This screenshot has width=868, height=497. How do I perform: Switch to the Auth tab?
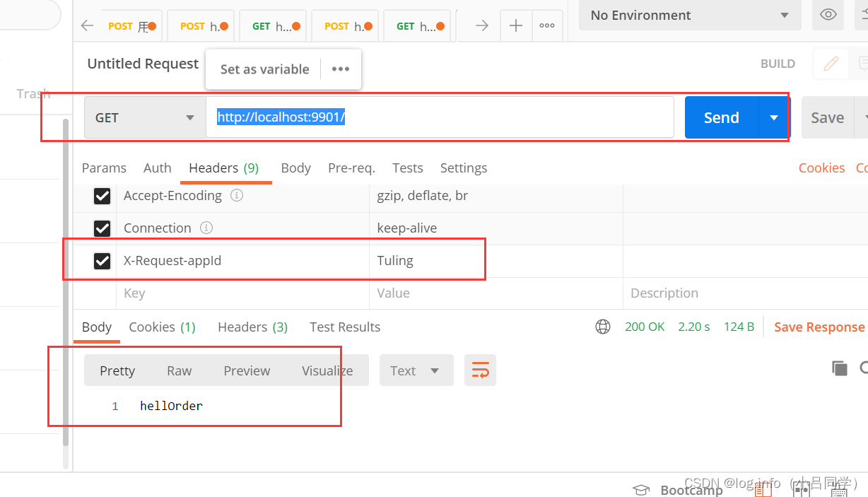(158, 168)
